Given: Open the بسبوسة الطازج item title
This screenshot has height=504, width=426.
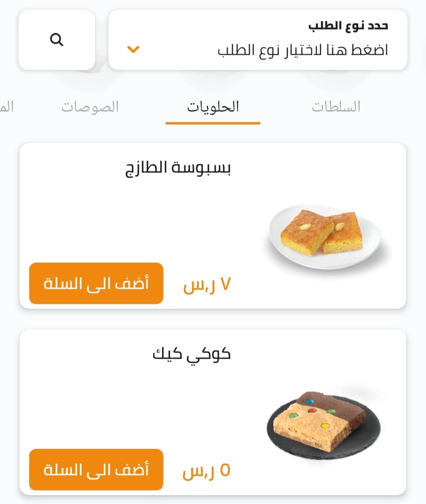Looking at the screenshot, I should click(178, 168).
